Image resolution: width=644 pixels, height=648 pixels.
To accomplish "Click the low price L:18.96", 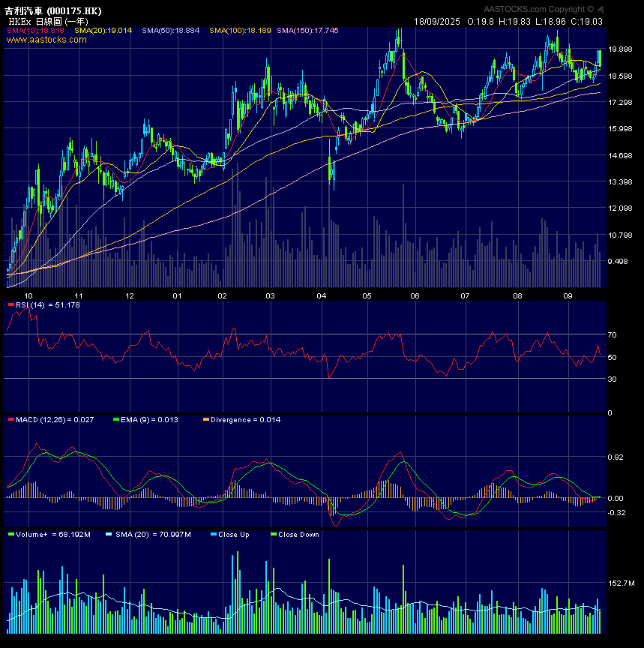I will (550, 22).
